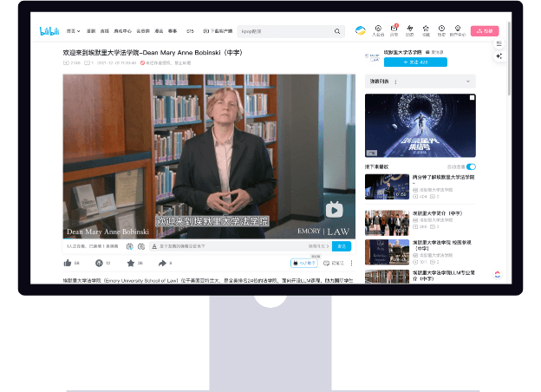Viewport: 541px width, 392px height.
Task: Favorite the video with star icon
Action: [x=130, y=263]
